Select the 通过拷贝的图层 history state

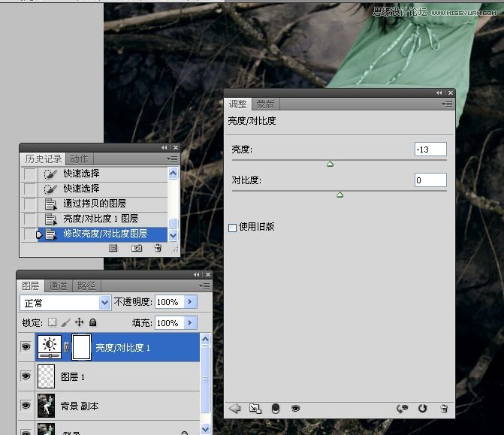(x=103, y=204)
